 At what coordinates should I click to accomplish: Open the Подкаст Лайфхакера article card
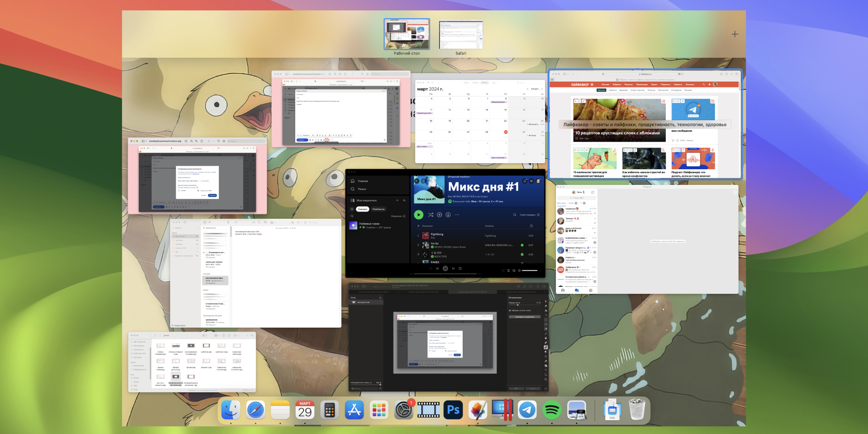(693, 162)
